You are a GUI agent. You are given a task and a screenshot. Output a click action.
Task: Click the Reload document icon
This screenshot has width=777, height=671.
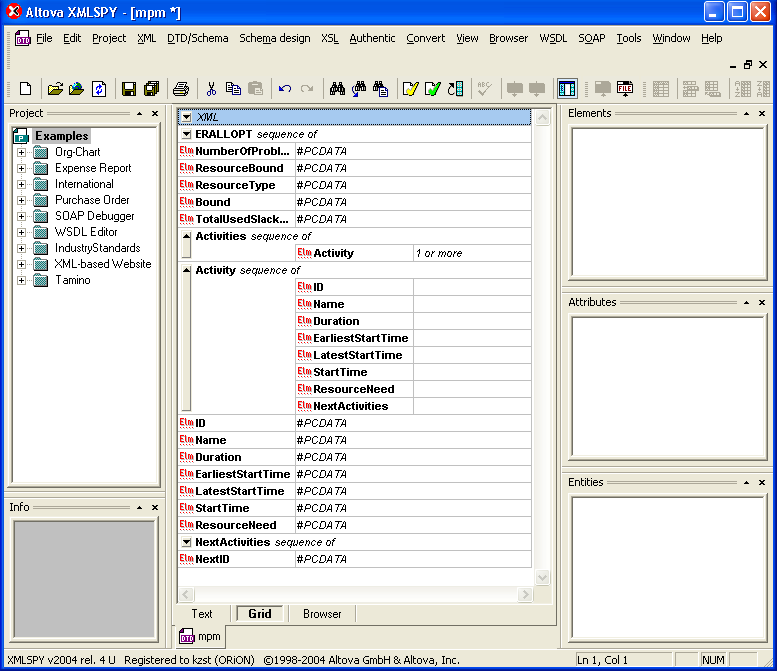(x=99, y=89)
